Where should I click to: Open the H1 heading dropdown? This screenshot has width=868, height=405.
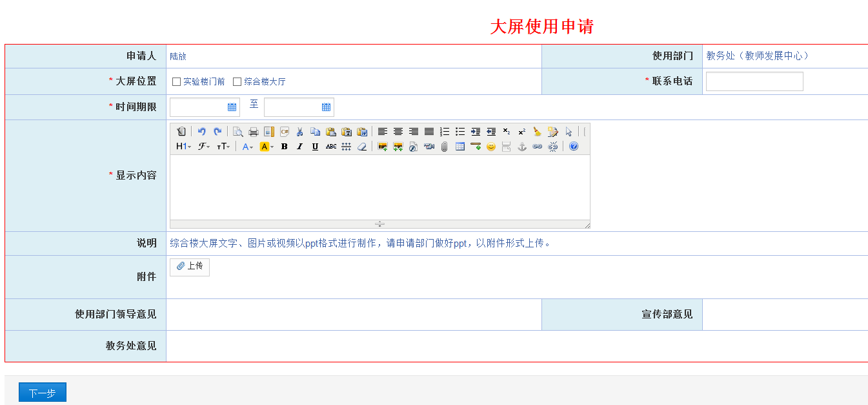(183, 147)
